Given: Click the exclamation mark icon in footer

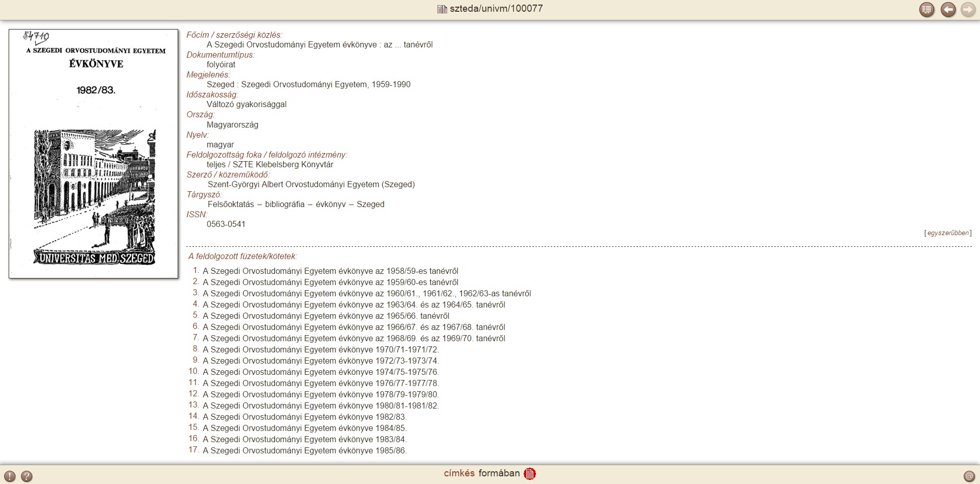Looking at the screenshot, I should pyautogui.click(x=10, y=476).
